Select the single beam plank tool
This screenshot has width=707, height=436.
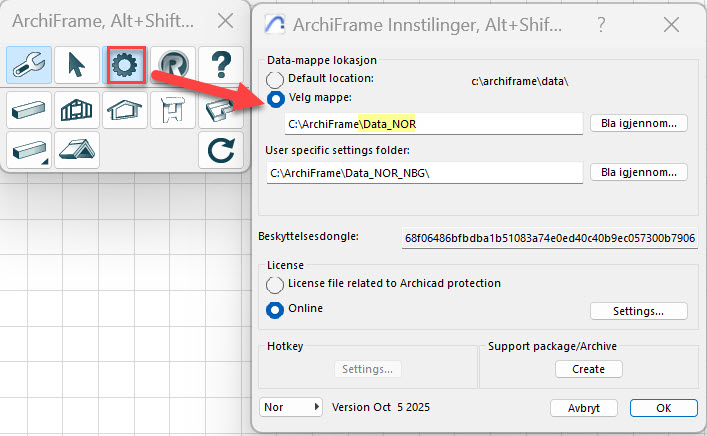(x=29, y=109)
